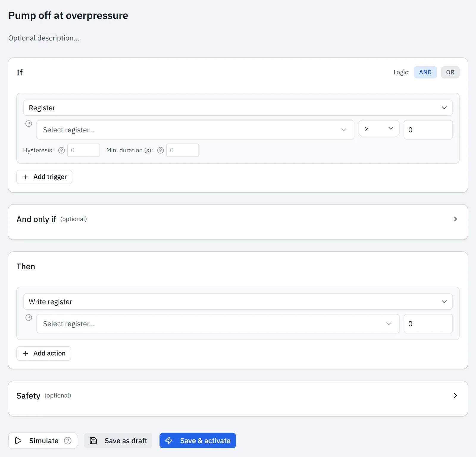This screenshot has width=476, height=457.
Task: Click the lightning bolt activate icon
Action: click(x=169, y=441)
